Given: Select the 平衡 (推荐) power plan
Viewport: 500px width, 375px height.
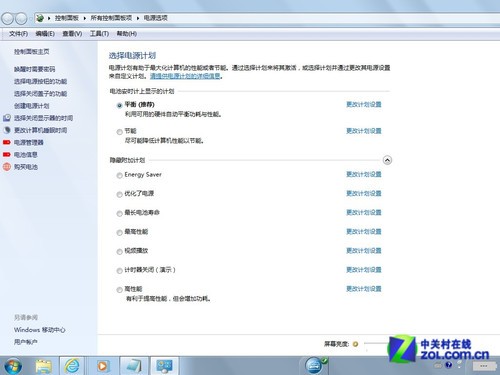Looking at the screenshot, I should click(x=119, y=105).
